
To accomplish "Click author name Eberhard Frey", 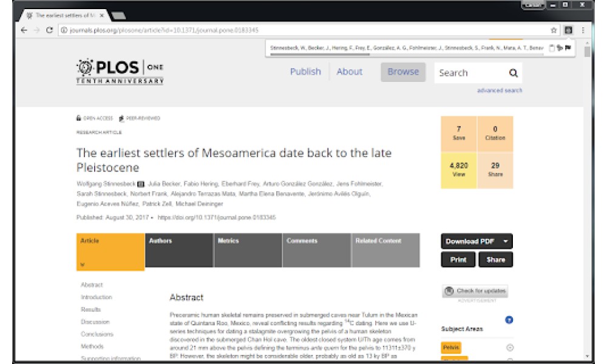I will (240, 184).
